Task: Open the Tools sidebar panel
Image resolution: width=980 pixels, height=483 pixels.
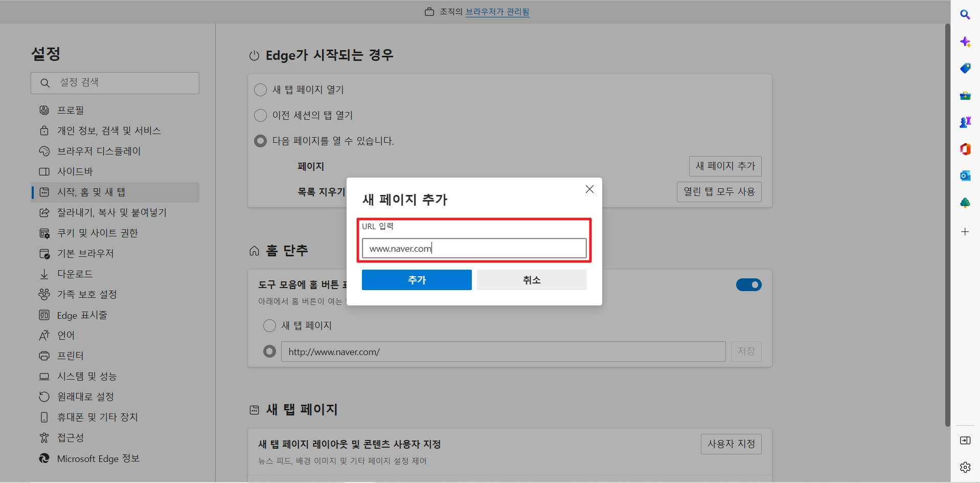Action: tap(965, 95)
